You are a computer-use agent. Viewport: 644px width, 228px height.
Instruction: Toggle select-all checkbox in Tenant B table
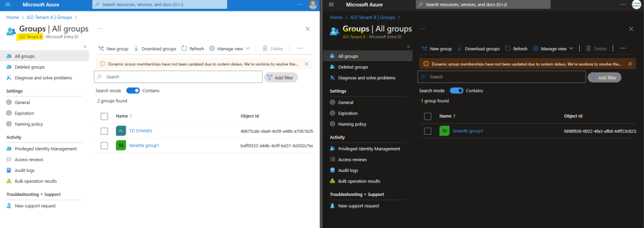pos(428,117)
